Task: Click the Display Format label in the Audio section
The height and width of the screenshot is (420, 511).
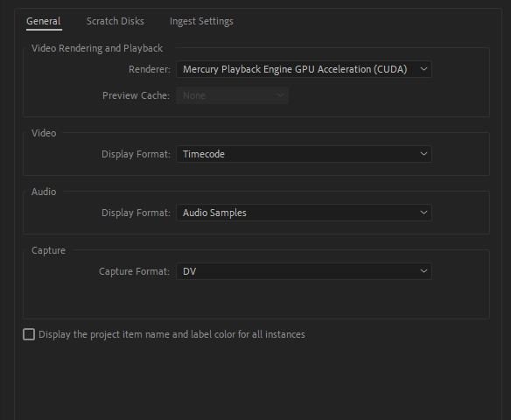Action: [136, 213]
